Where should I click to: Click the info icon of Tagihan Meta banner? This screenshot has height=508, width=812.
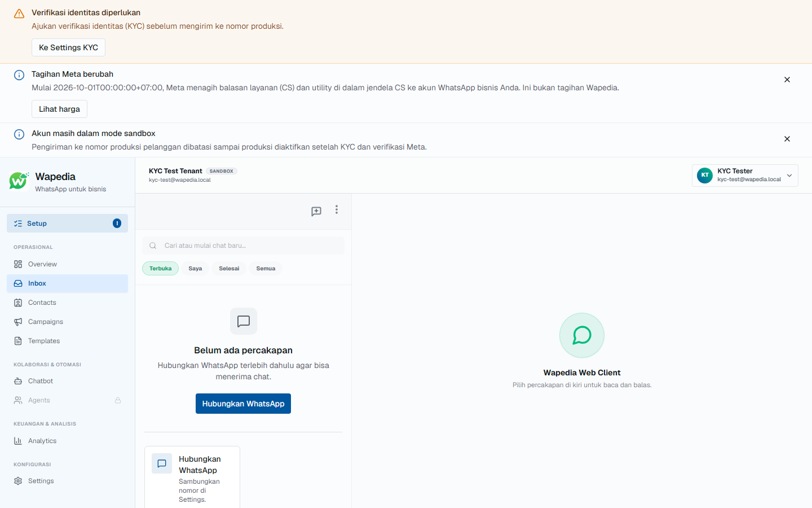coord(19,75)
